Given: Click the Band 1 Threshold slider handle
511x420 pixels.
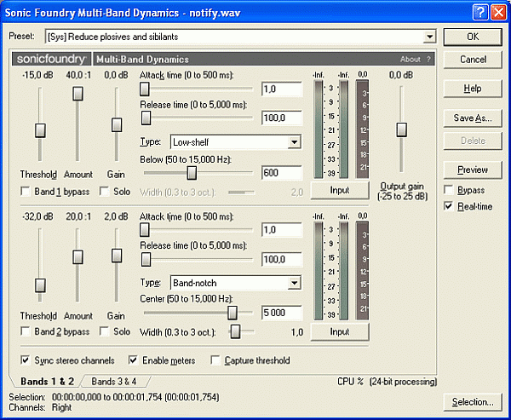Looking at the screenshot, I should coord(40,130).
